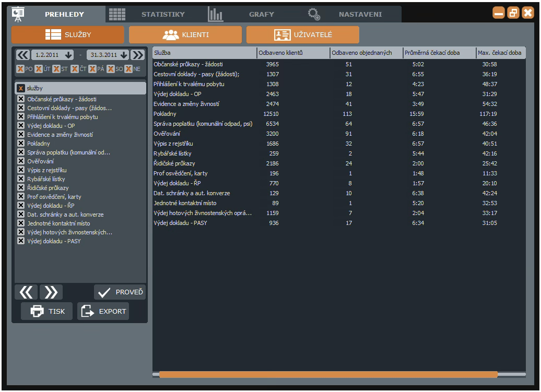The width and height of the screenshot is (541, 392).
Task: Open end date 31.3.2011 dropdown arrow
Action: tap(124, 55)
